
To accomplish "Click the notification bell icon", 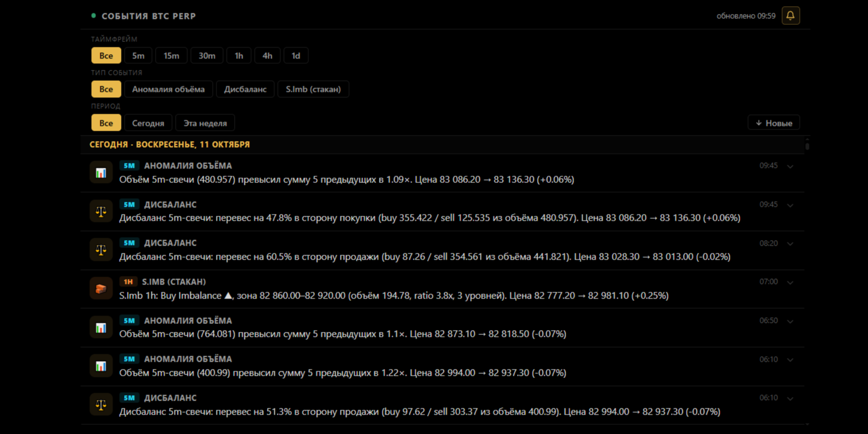I will 791,16.
